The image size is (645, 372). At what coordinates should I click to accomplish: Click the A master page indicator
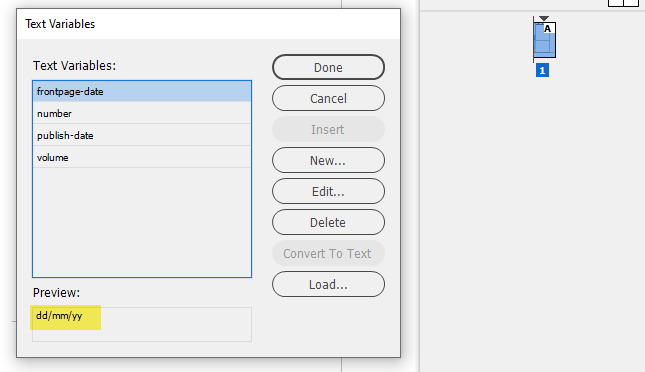pyautogui.click(x=548, y=28)
